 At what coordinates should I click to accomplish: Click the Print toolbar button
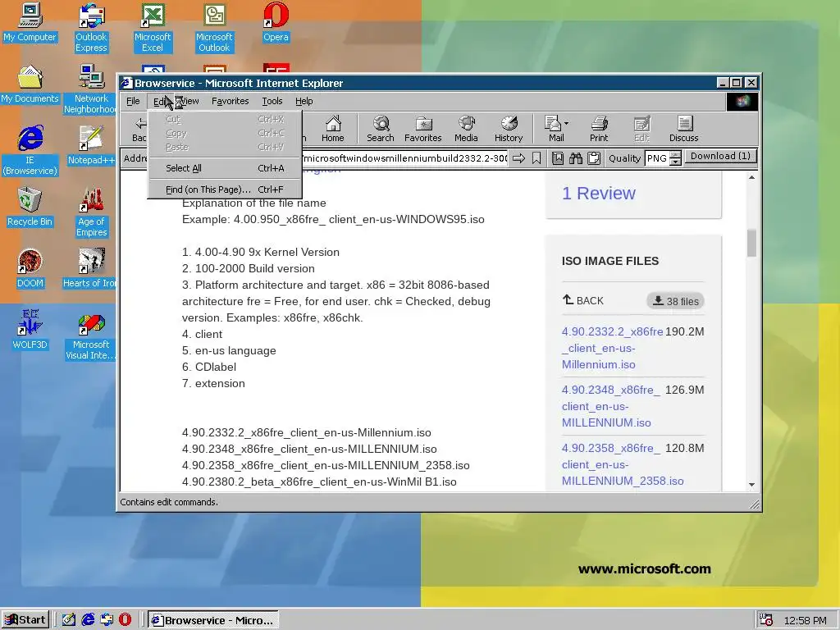click(599, 129)
